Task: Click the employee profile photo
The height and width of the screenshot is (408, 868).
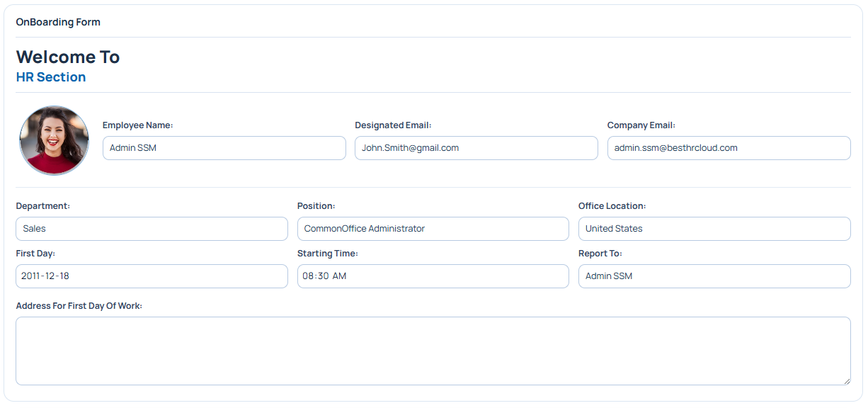Action: click(x=54, y=140)
